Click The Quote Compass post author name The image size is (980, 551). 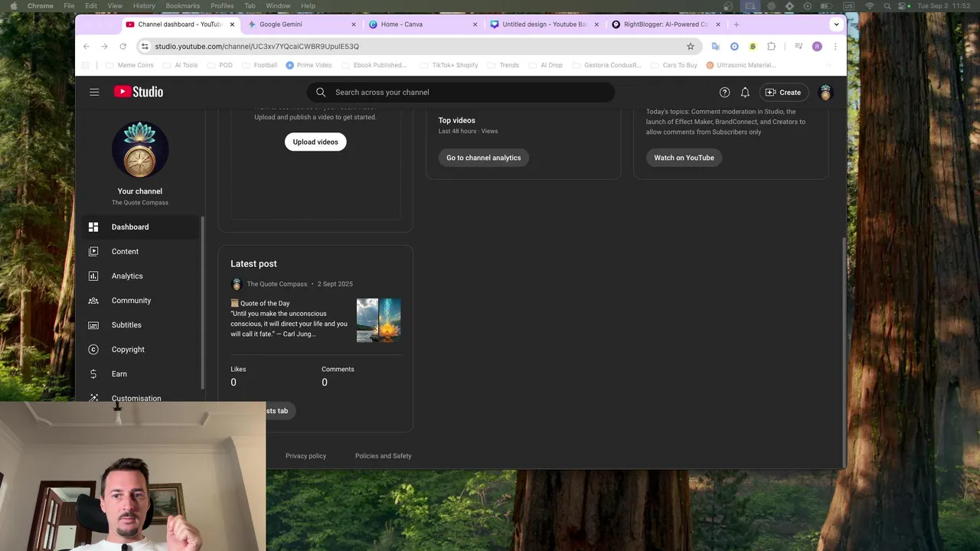276,284
